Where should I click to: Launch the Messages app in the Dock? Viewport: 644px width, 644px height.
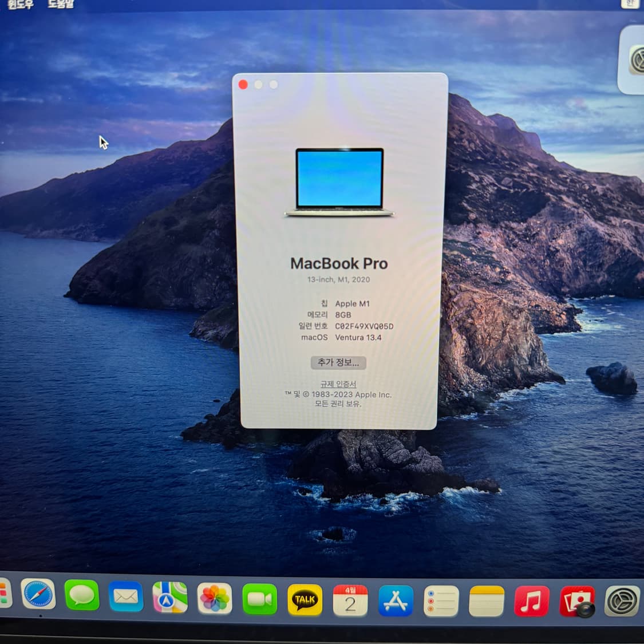click(82, 595)
